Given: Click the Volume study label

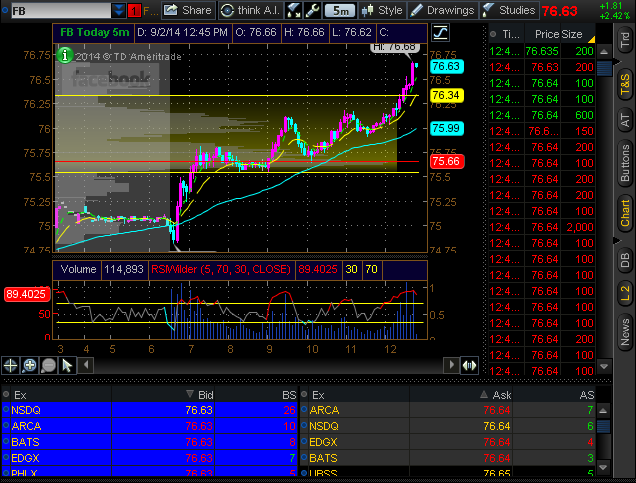Looking at the screenshot, I should point(78,269).
